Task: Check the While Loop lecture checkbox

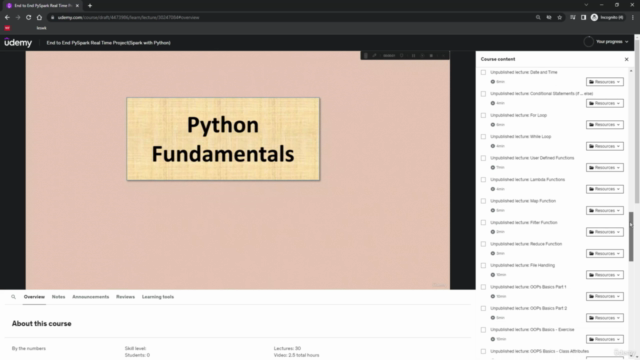Action: point(483,137)
